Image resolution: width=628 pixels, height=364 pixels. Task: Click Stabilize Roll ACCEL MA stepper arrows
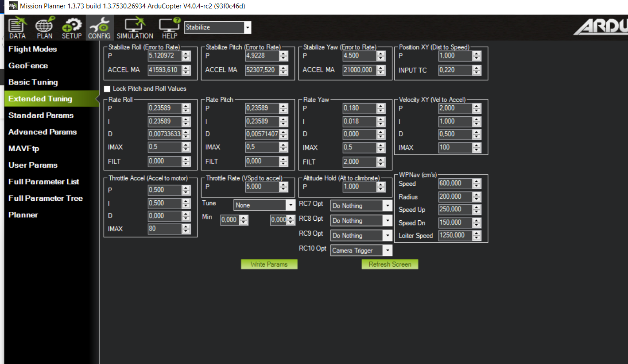tap(186, 70)
